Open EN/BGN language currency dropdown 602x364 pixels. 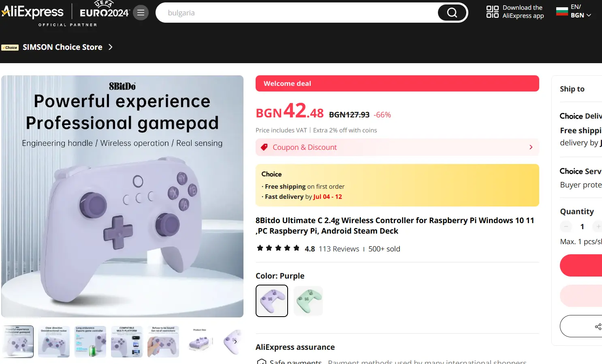point(581,11)
